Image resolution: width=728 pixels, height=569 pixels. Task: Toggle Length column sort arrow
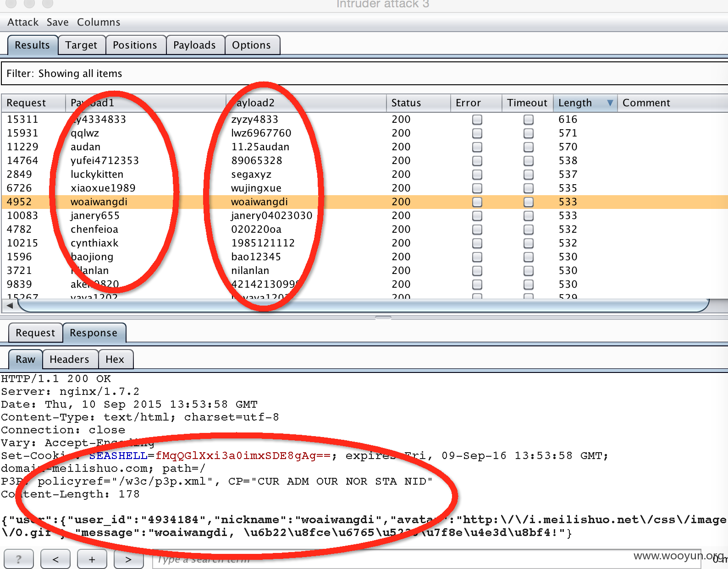(610, 103)
